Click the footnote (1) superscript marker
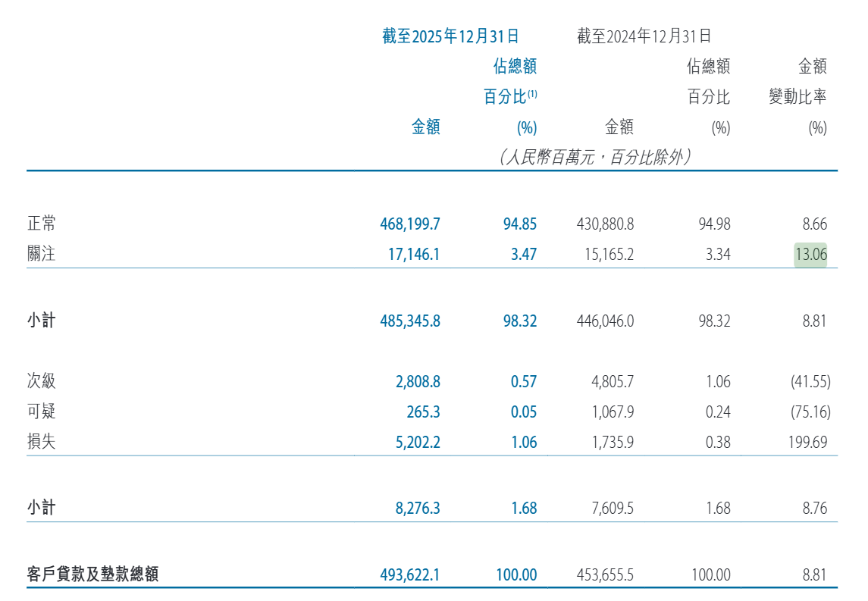This screenshot has width=868, height=601. [x=533, y=94]
